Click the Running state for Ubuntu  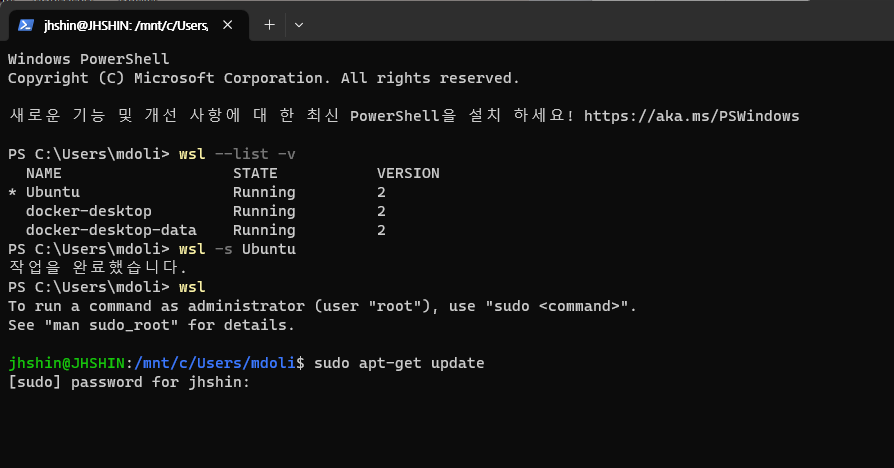pyautogui.click(x=264, y=192)
